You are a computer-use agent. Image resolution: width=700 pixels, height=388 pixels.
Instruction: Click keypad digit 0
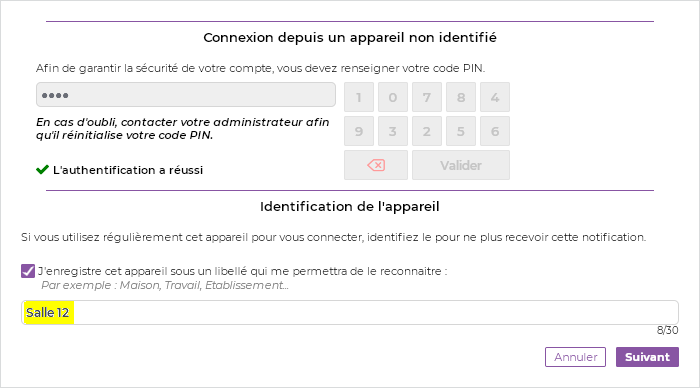pyautogui.click(x=393, y=97)
